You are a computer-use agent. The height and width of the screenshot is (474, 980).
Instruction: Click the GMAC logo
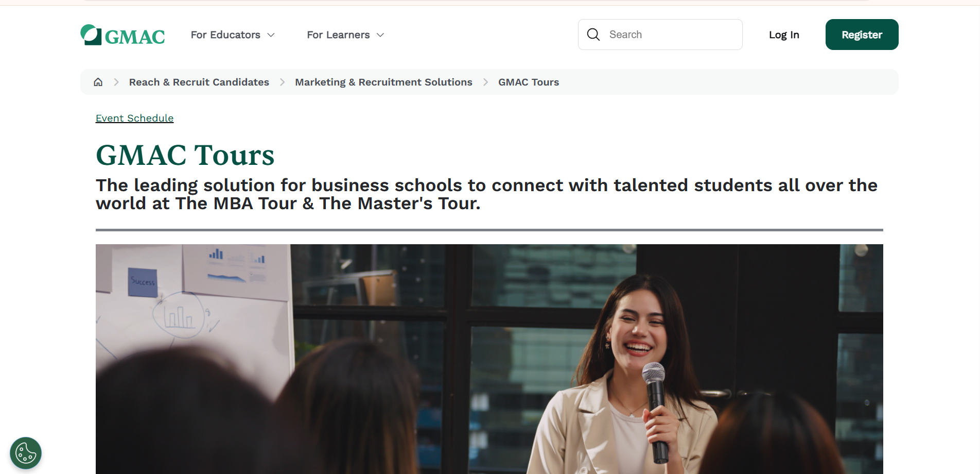pyautogui.click(x=122, y=35)
